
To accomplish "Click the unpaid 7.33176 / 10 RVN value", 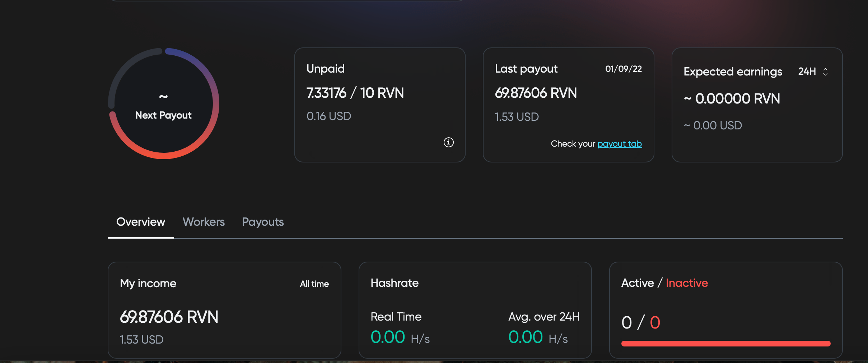I will (x=355, y=93).
